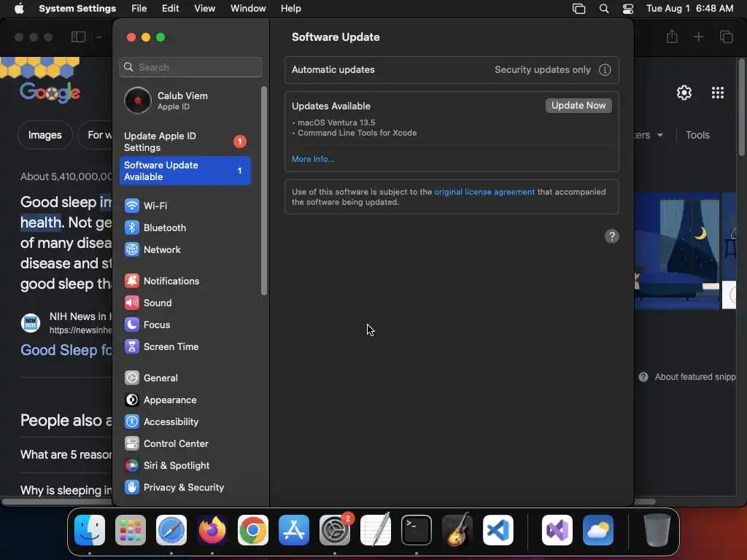This screenshot has width=747, height=560.
Task: Click the Settings search field
Action: coord(190,67)
